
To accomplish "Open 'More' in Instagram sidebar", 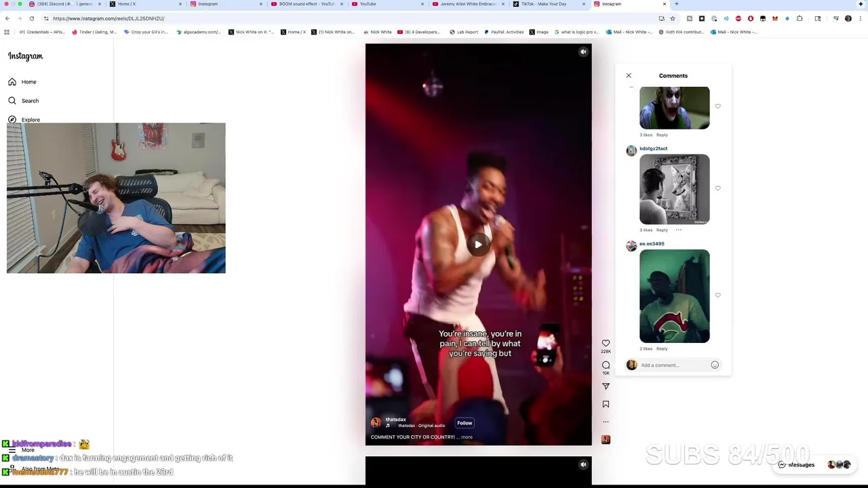I will tap(21, 450).
